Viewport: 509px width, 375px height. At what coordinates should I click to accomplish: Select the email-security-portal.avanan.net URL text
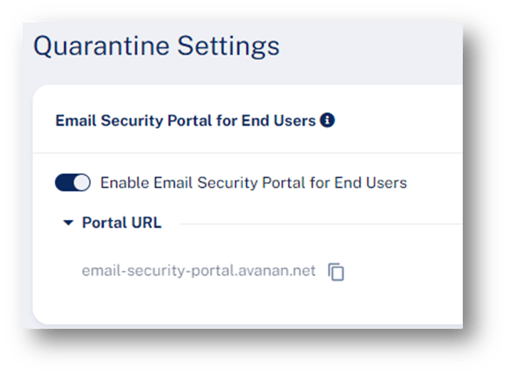199,271
